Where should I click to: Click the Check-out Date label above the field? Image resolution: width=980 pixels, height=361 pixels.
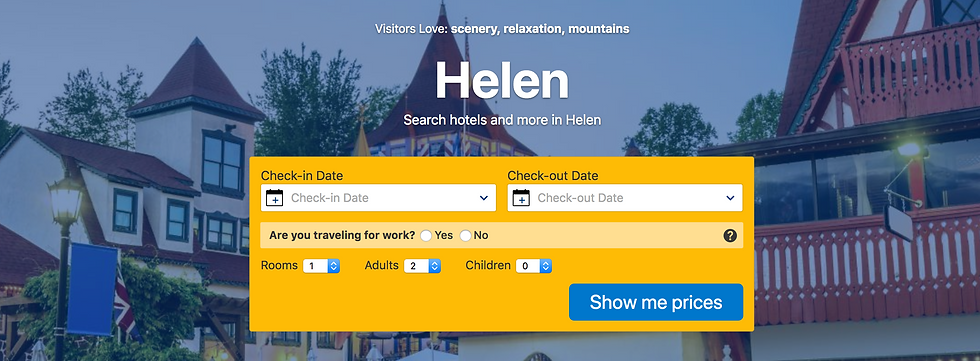pos(552,176)
